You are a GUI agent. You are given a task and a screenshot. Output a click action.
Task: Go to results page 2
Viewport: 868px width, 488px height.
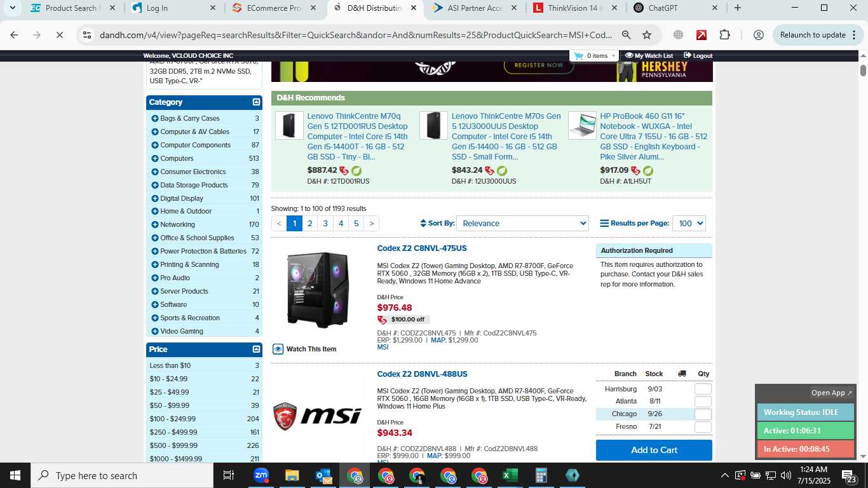[x=309, y=224]
